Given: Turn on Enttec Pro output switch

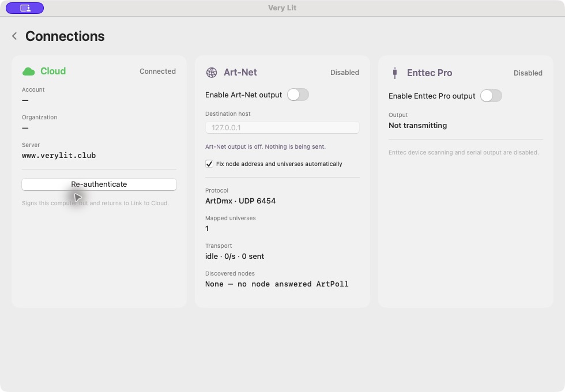Looking at the screenshot, I should point(491,96).
